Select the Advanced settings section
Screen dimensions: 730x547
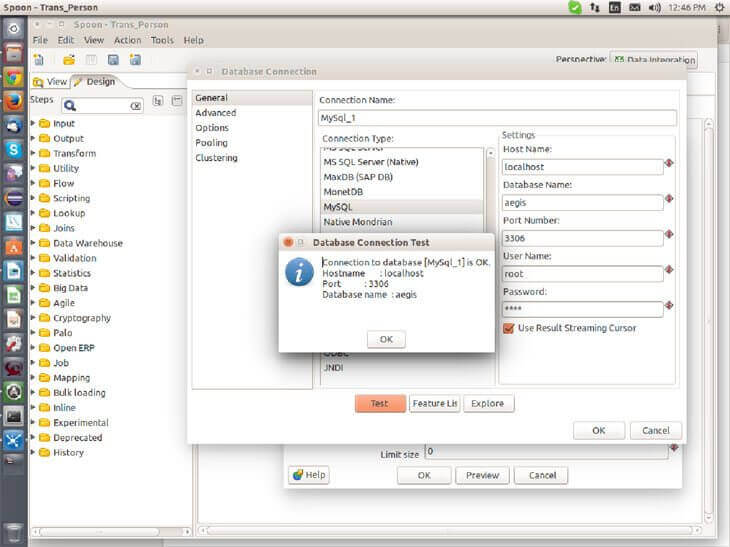(216, 113)
